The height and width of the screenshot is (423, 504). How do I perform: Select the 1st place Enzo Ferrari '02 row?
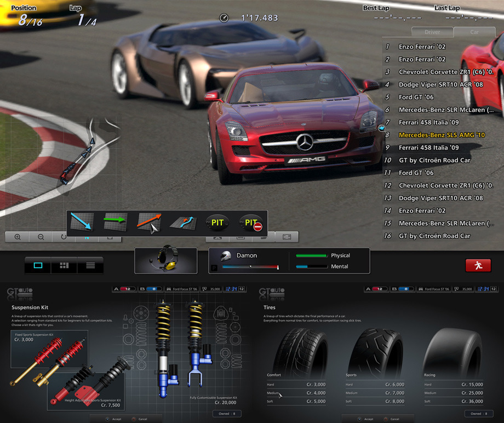click(438, 47)
